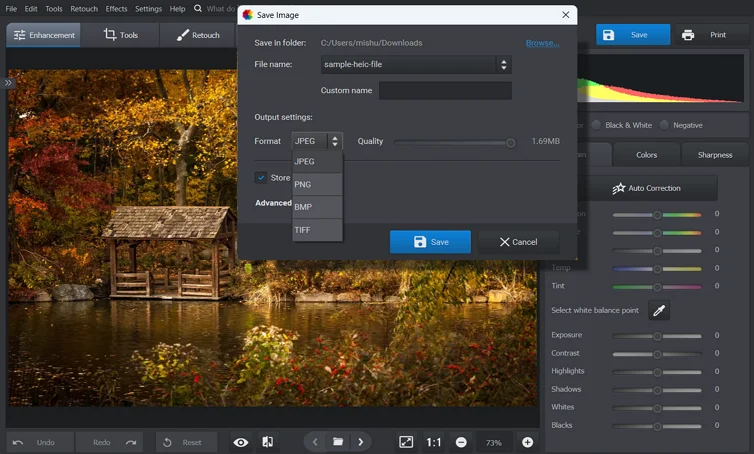Switch to the Enhancement tab
The image size is (754, 454).
pos(43,35)
